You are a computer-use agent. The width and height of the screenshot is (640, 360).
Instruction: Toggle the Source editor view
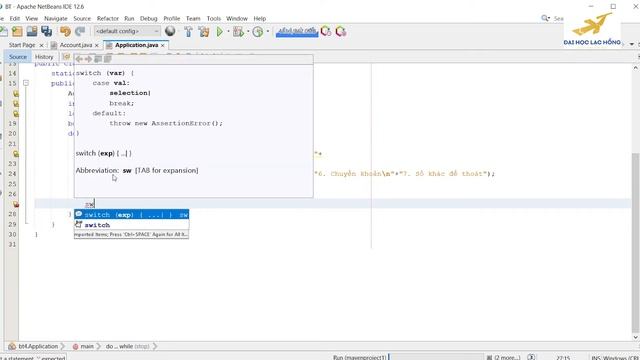tap(18, 57)
